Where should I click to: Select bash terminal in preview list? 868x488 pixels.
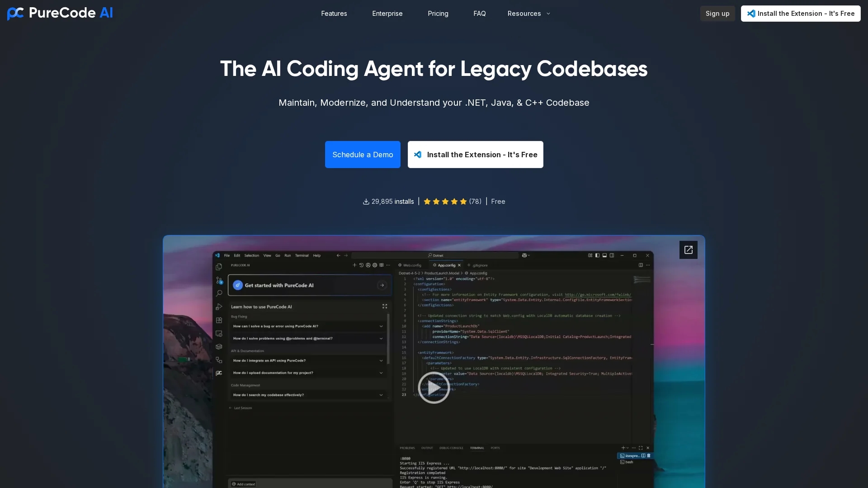627,462
